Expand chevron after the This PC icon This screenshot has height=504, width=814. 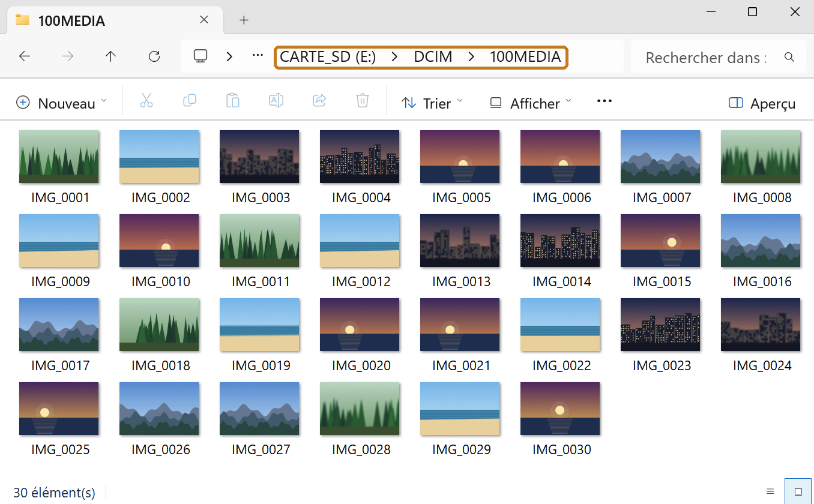[229, 57]
